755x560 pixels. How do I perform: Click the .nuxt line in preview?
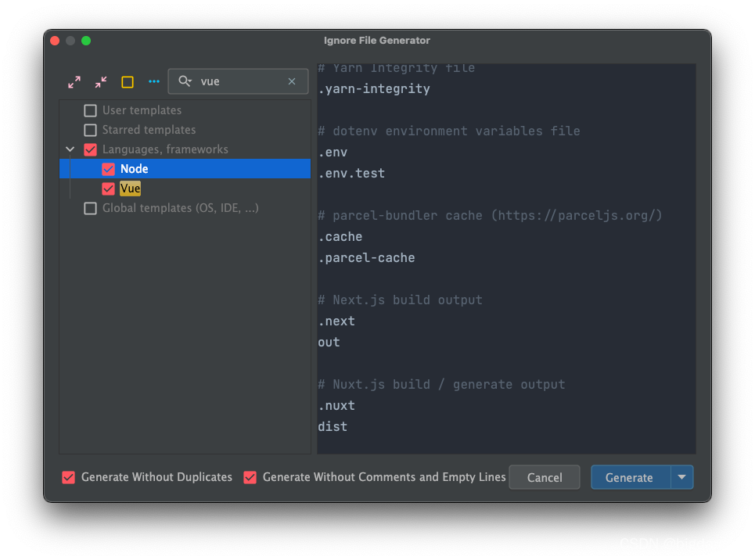click(336, 406)
